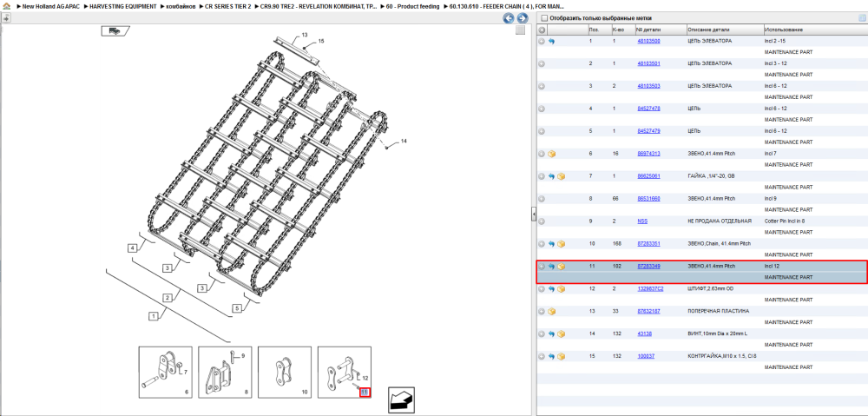Click callout label 11 in diagram
This screenshot has height=416, width=868.
(365, 393)
